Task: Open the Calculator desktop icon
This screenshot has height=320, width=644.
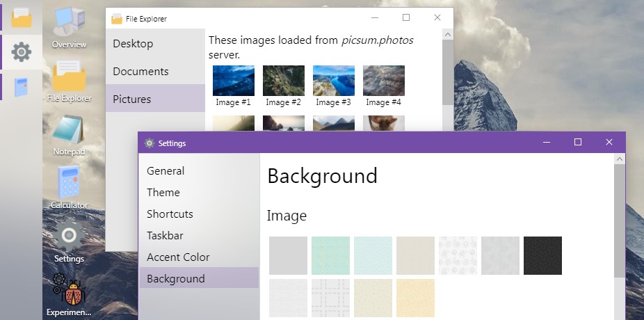Action: pos(69,186)
